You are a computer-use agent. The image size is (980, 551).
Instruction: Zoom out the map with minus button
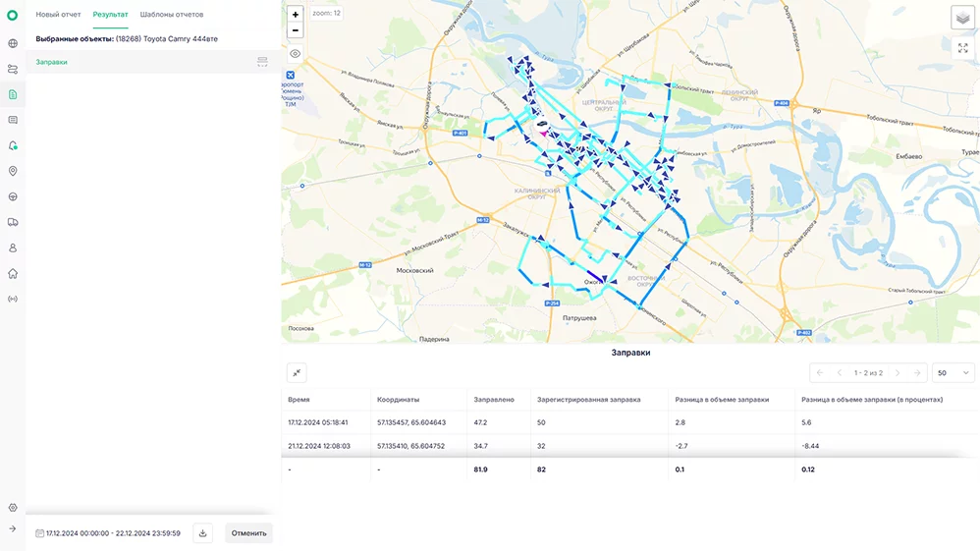coord(295,30)
